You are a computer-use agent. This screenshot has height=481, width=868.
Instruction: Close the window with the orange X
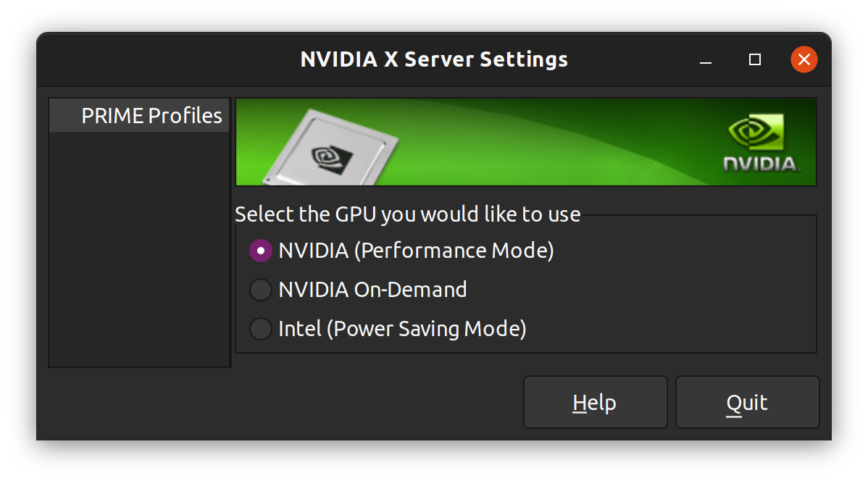804,59
